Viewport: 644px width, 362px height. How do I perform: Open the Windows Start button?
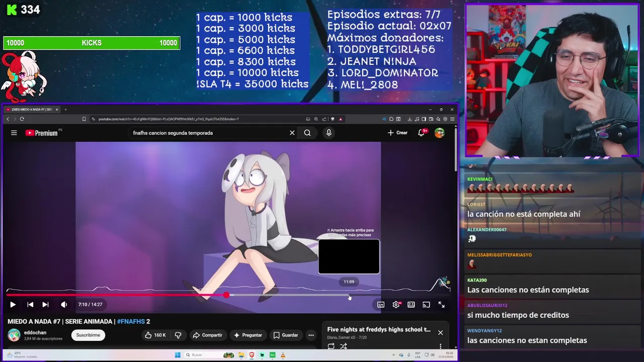pos(178,354)
